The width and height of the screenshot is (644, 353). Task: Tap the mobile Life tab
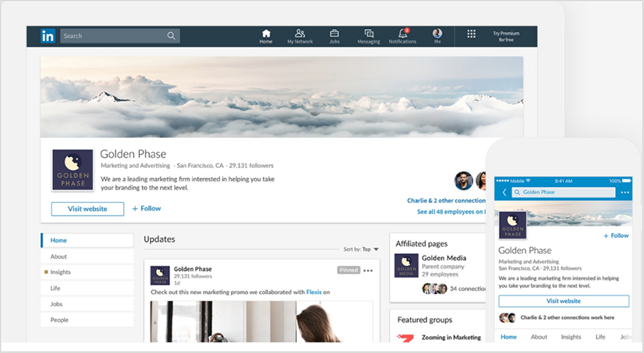point(601,337)
